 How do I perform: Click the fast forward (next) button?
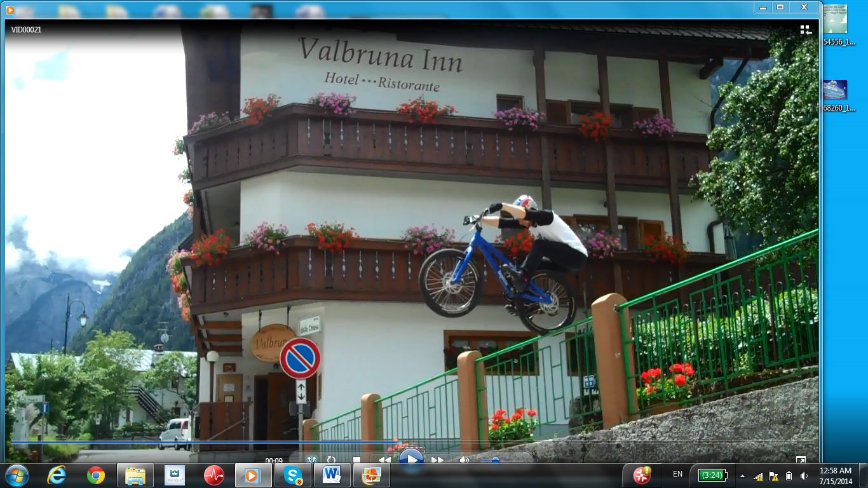click(437, 459)
